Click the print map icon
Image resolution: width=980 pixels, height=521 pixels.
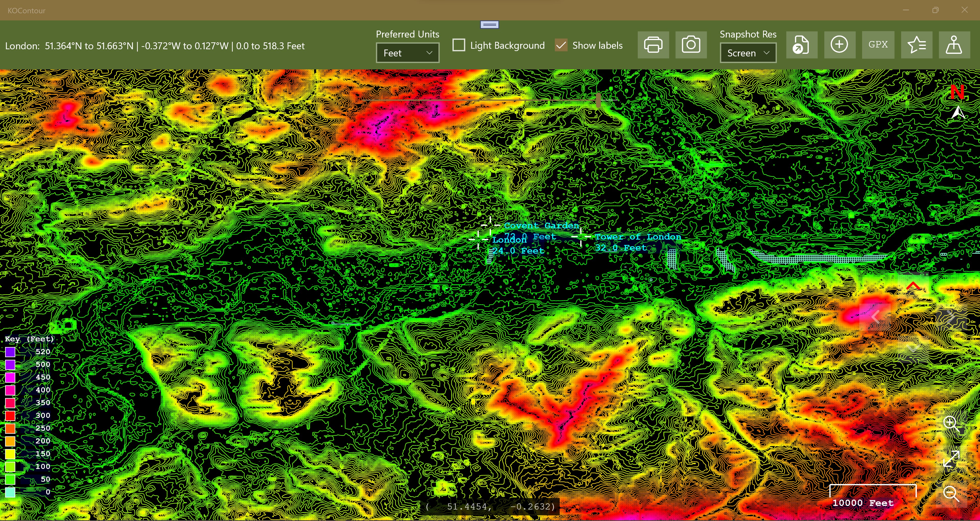653,45
